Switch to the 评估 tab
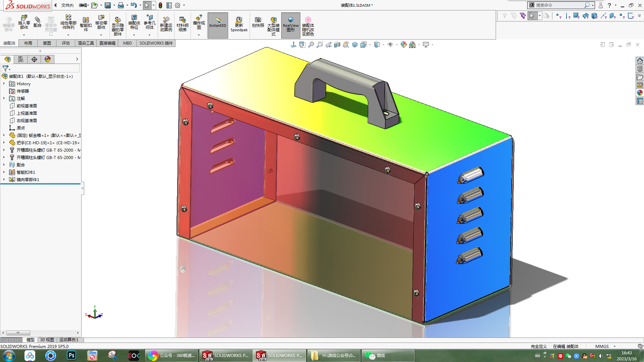Image resolution: width=644 pixels, height=362 pixels. [66, 43]
